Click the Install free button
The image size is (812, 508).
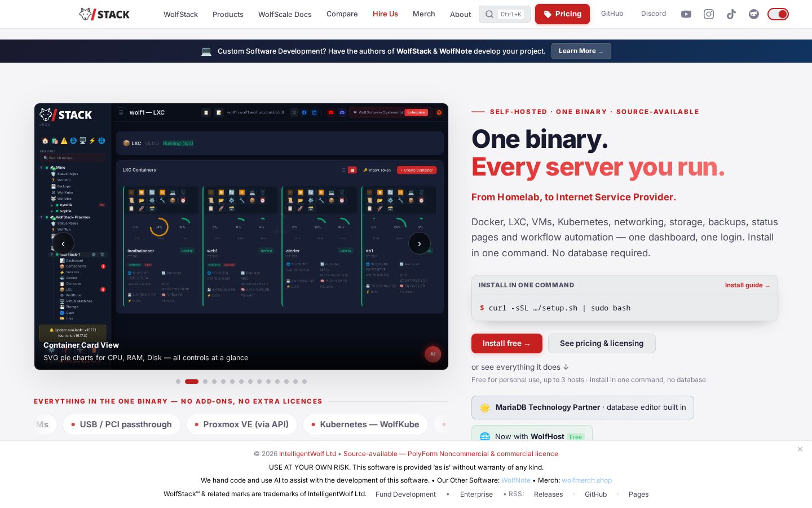[506, 343]
